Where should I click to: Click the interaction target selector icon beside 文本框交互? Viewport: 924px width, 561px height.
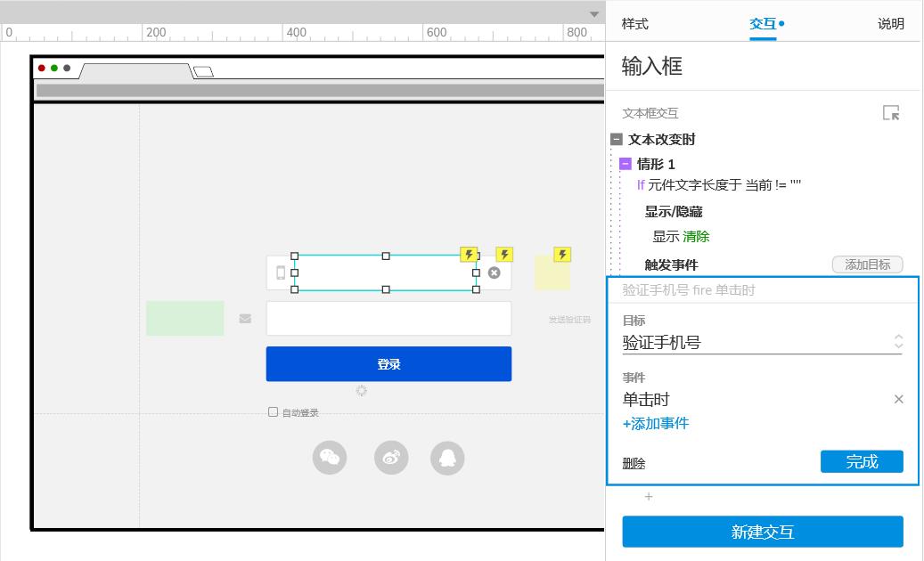click(x=891, y=112)
